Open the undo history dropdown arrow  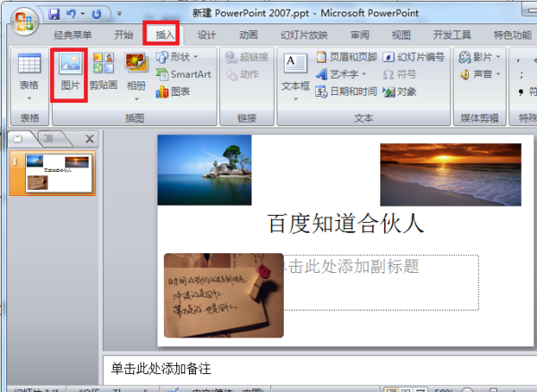click(x=82, y=13)
